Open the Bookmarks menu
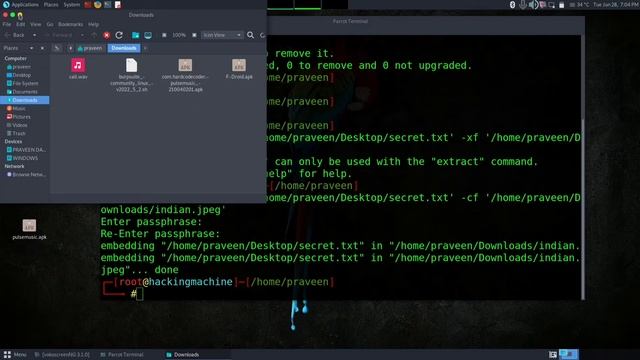The image size is (640, 360). tap(71, 24)
